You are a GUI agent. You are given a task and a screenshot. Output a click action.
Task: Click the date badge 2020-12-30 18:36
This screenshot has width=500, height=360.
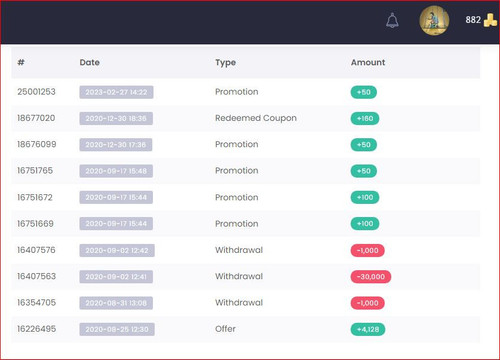pos(116,118)
